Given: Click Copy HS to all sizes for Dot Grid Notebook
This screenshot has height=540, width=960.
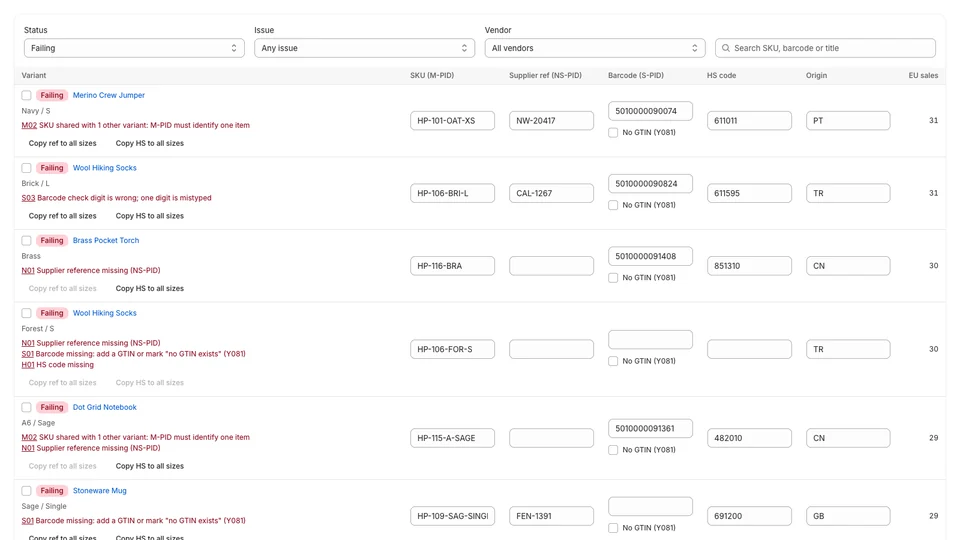Looking at the screenshot, I should [149, 466].
